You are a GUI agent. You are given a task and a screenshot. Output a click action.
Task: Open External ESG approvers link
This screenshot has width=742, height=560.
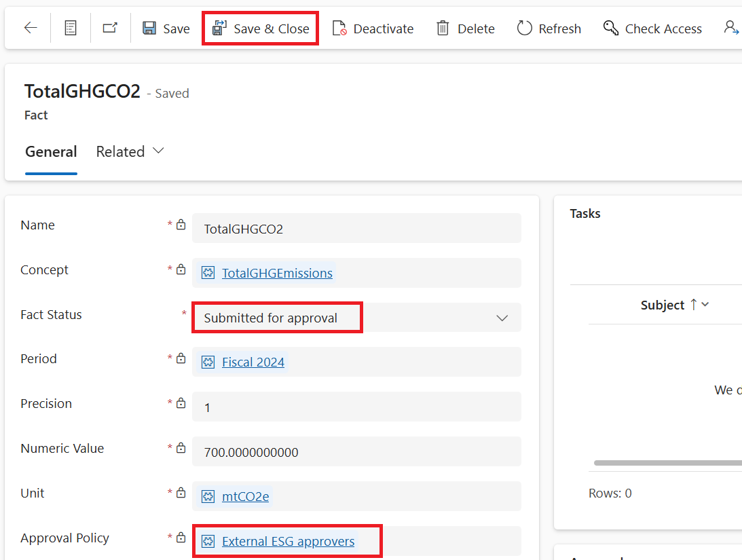[x=289, y=541]
